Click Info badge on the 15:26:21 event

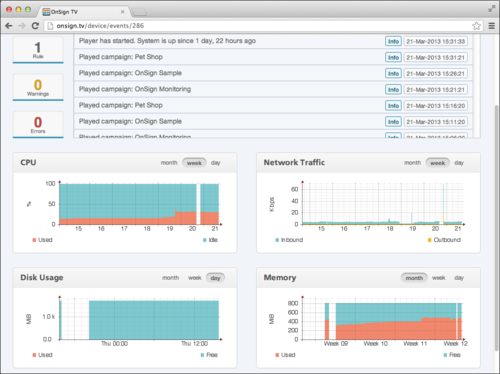pyautogui.click(x=393, y=73)
